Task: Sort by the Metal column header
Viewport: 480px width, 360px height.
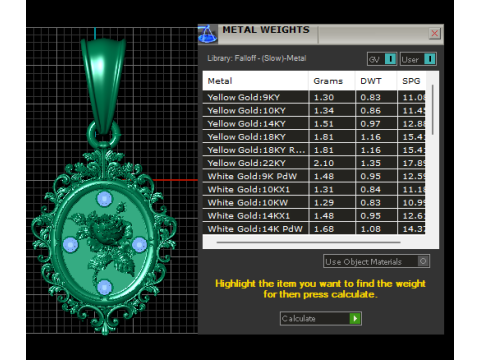Action: click(256, 81)
